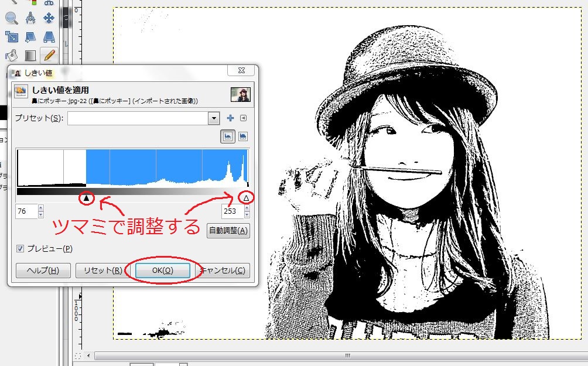Select the Scale tool
This screenshot has height=366, width=588.
coord(12,36)
